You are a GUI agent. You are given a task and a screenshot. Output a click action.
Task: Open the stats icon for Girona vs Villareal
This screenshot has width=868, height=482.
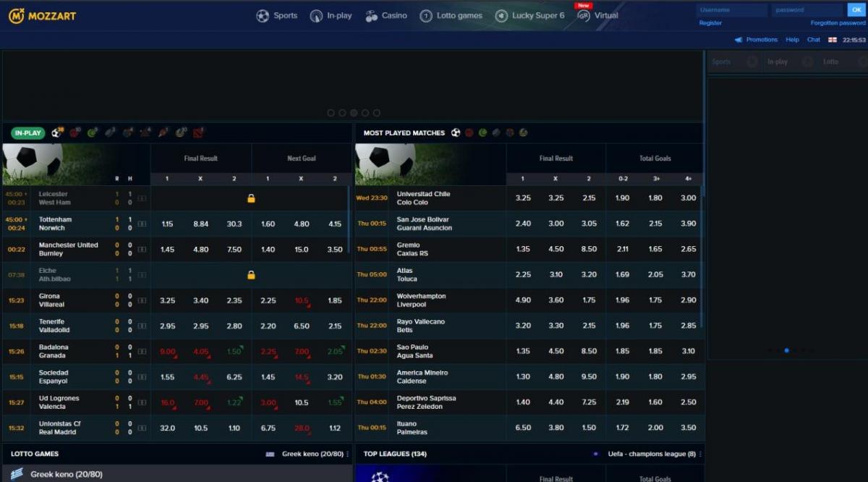(x=142, y=300)
